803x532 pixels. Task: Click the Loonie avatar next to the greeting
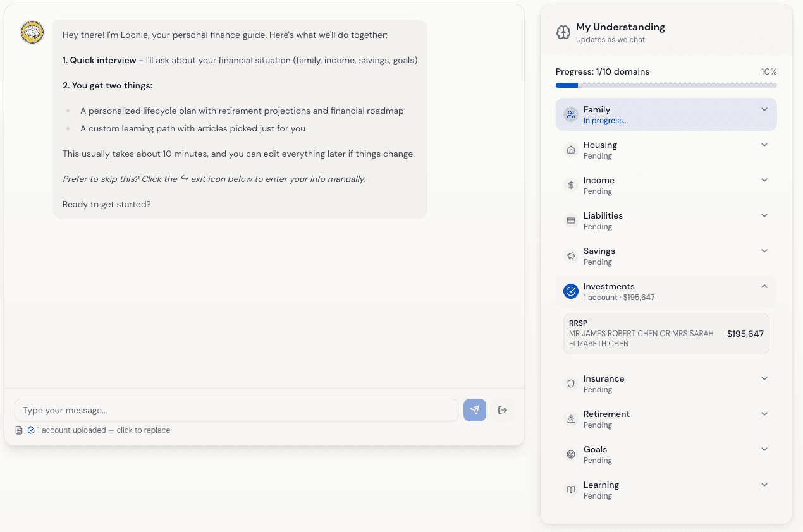click(32, 32)
